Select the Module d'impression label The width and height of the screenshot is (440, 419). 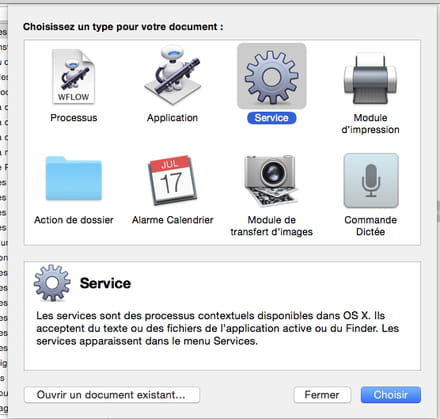click(370, 124)
